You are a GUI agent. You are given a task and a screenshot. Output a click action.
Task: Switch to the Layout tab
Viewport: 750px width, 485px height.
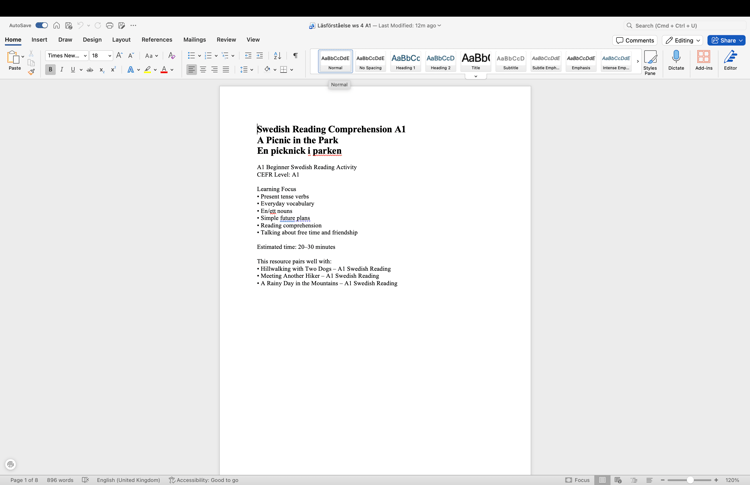[x=121, y=40]
